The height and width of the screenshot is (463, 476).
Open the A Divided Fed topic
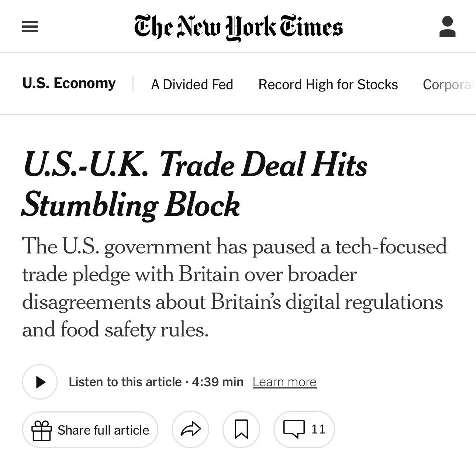pyautogui.click(x=192, y=84)
